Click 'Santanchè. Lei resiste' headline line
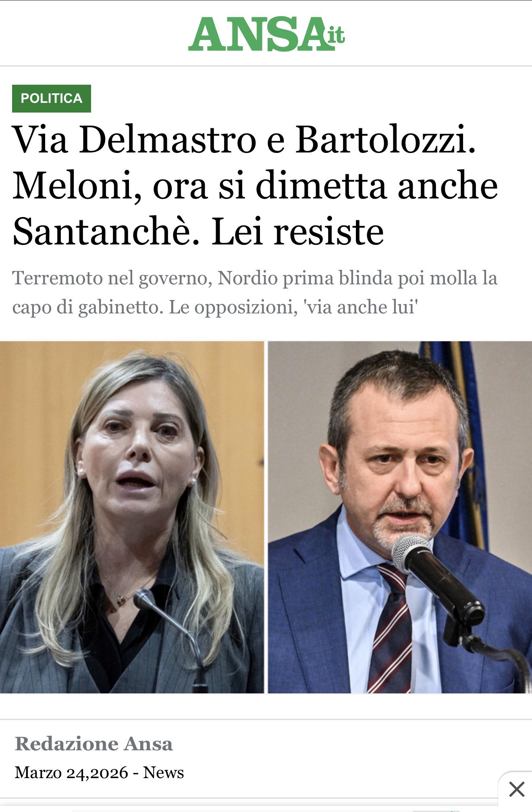The width and height of the screenshot is (532, 812). (198, 232)
